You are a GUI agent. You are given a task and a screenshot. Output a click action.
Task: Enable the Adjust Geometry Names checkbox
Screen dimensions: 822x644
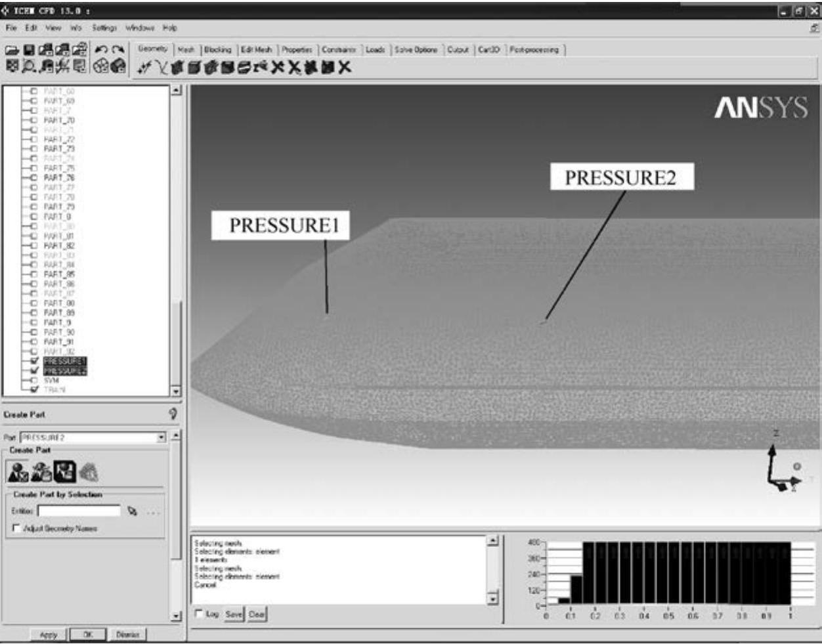tap(16, 528)
